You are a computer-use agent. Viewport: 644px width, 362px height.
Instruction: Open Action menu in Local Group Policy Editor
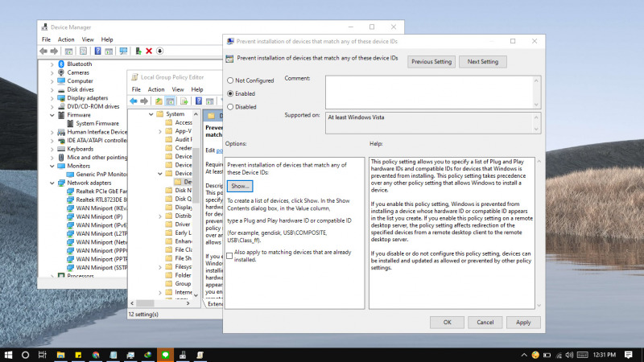pyautogui.click(x=156, y=89)
